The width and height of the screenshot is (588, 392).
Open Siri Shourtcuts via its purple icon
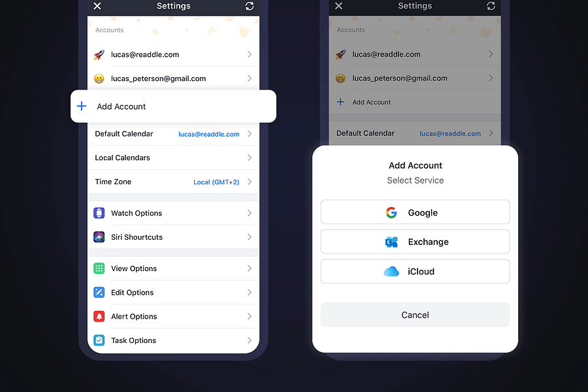[x=99, y=237]
